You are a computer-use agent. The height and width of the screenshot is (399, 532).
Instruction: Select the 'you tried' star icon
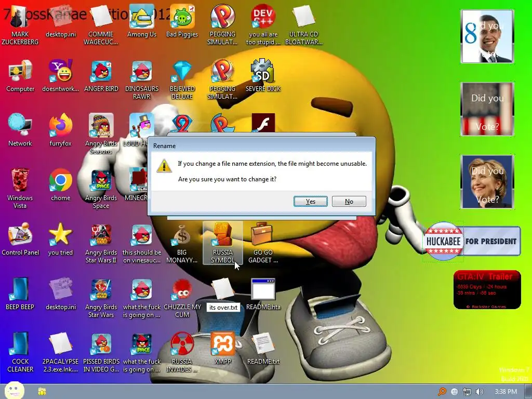(x=60, y=240)
